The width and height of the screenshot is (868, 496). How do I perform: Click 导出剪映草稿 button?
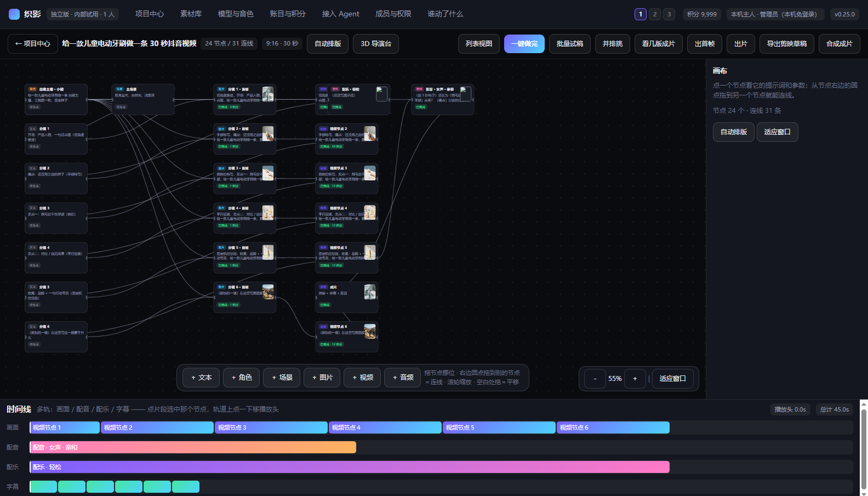click(x=787, y=44)
